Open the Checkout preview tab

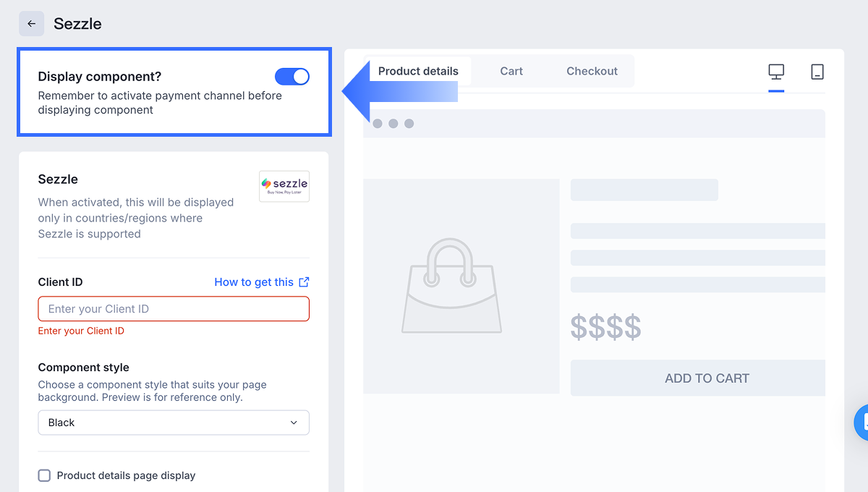592,71
